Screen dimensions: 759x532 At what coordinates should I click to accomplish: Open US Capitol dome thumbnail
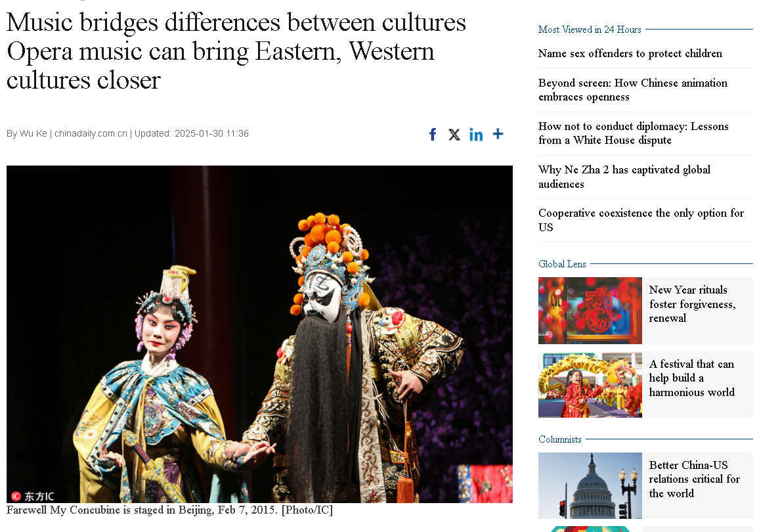tap(590, 485)
